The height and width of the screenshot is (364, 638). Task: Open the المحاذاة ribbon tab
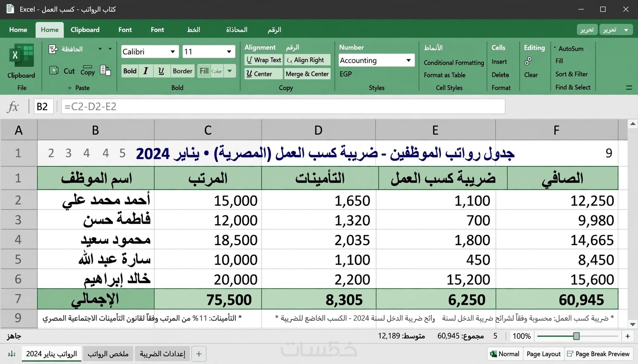237,30
